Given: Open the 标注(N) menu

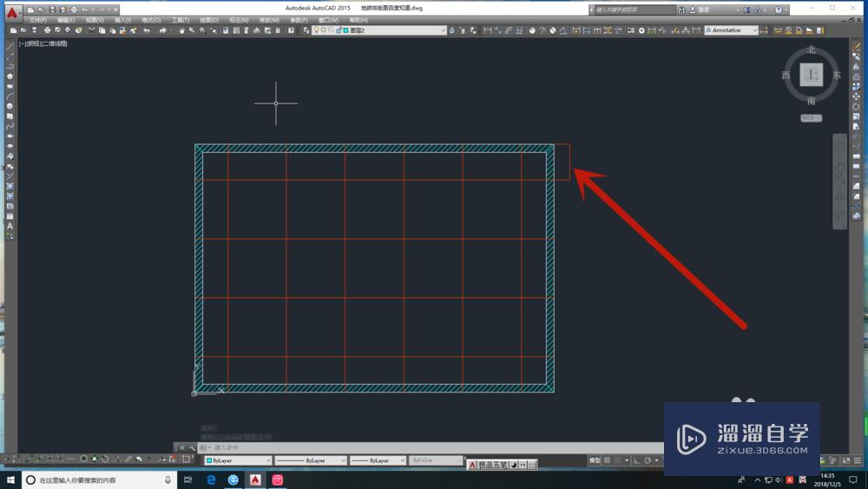Looking at the screenshot, I should [x=239, y=20].
